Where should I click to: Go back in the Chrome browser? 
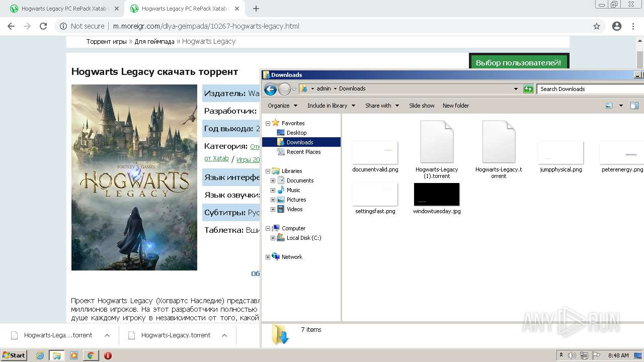click(11, 26)
